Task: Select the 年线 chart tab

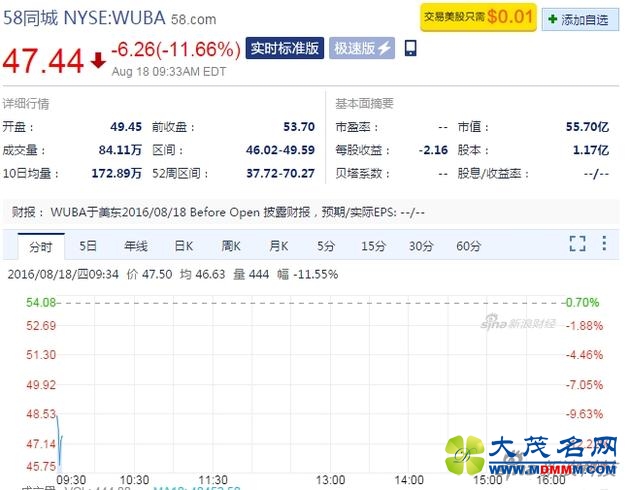Action: point(136,246)
